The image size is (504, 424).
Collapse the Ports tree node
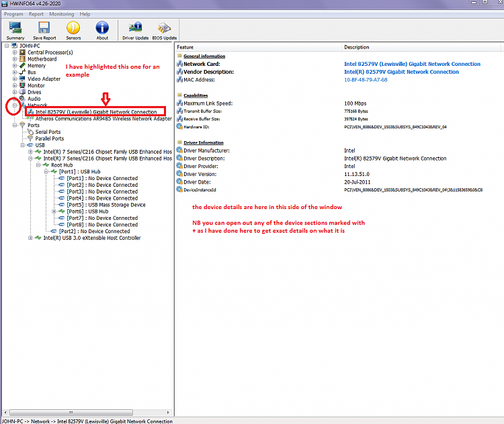coord(15,125)
